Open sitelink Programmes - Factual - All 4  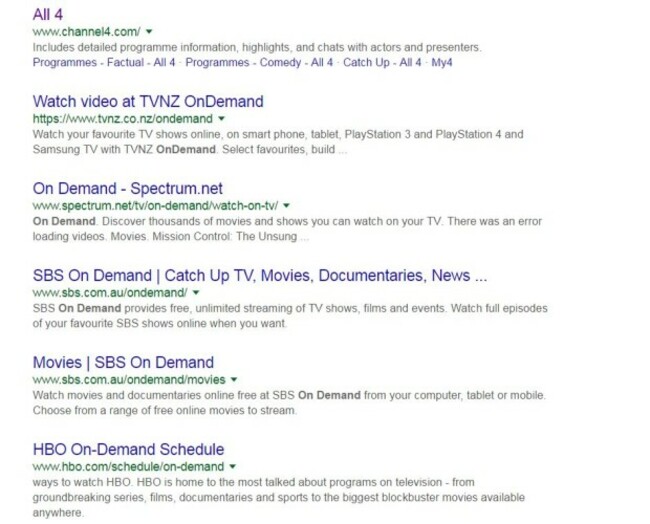104,63
